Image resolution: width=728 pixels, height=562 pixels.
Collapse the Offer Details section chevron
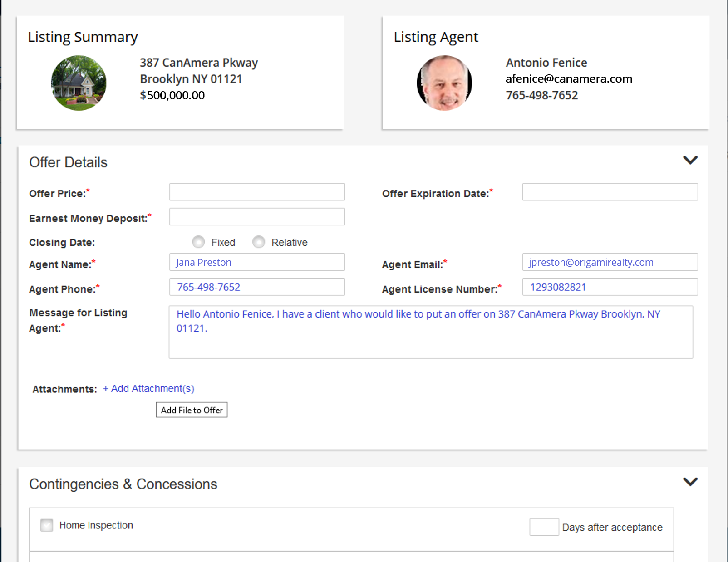(690, 160)
